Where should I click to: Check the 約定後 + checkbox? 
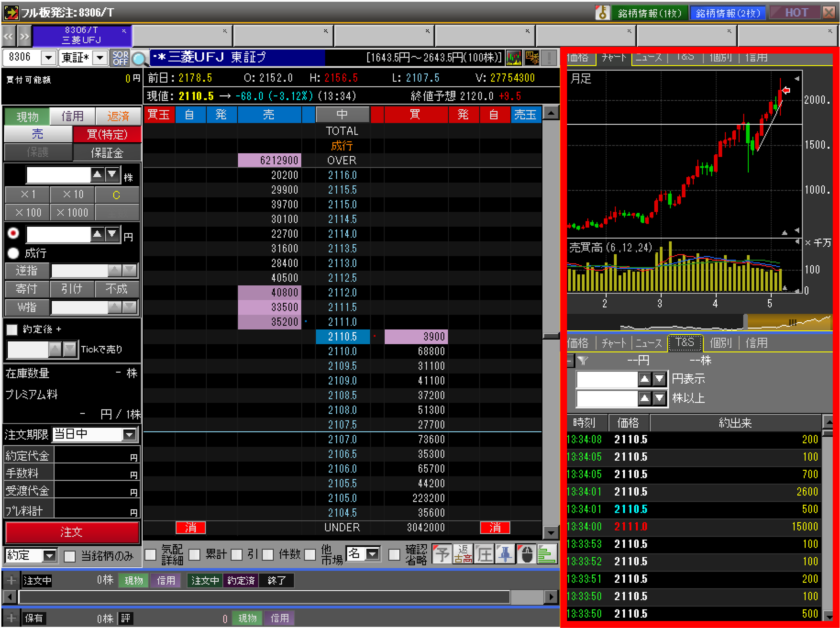coord(12,329)
